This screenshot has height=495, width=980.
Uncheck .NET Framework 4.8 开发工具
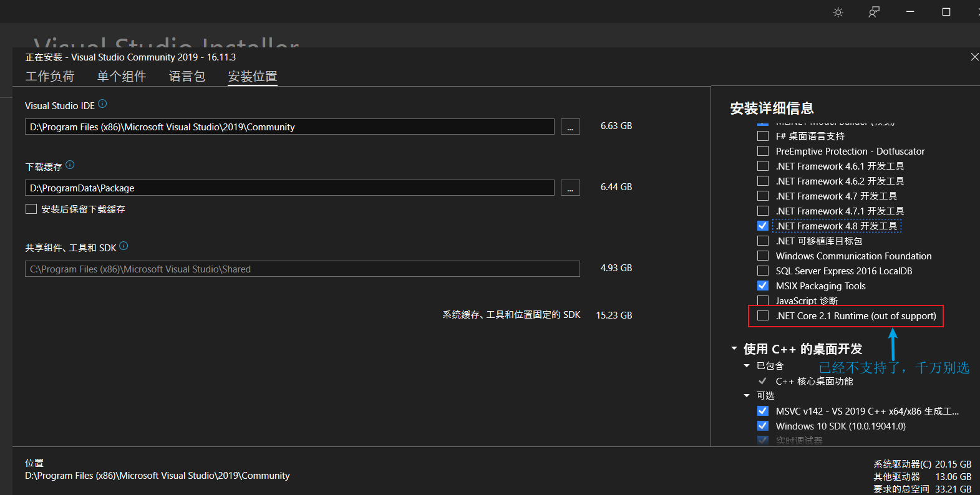[762, 226]
